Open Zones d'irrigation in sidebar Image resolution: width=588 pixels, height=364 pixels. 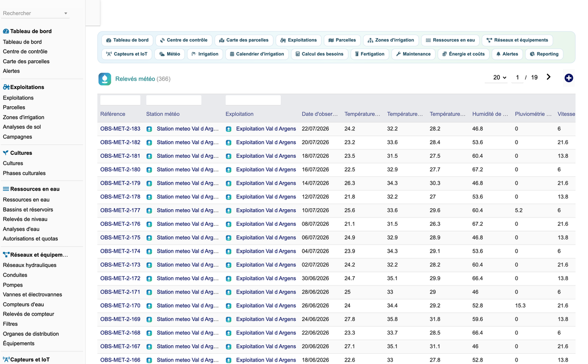(x=24, y=118)
